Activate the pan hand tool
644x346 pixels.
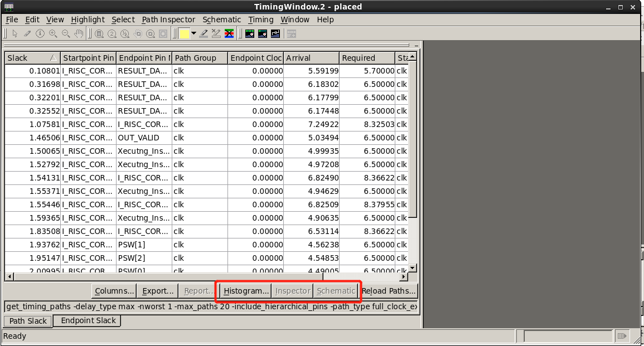coord(79,33)
